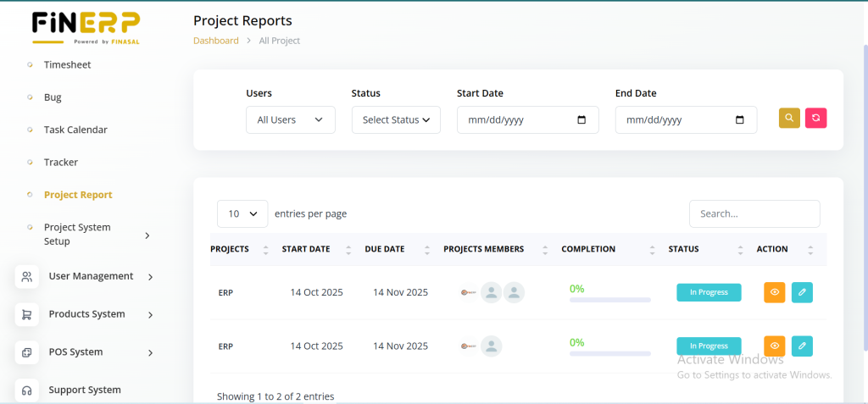The width and height of the screenshot is (868, 404).
Task: Change entries per page dropdown
Action: (x=242, y=214)
